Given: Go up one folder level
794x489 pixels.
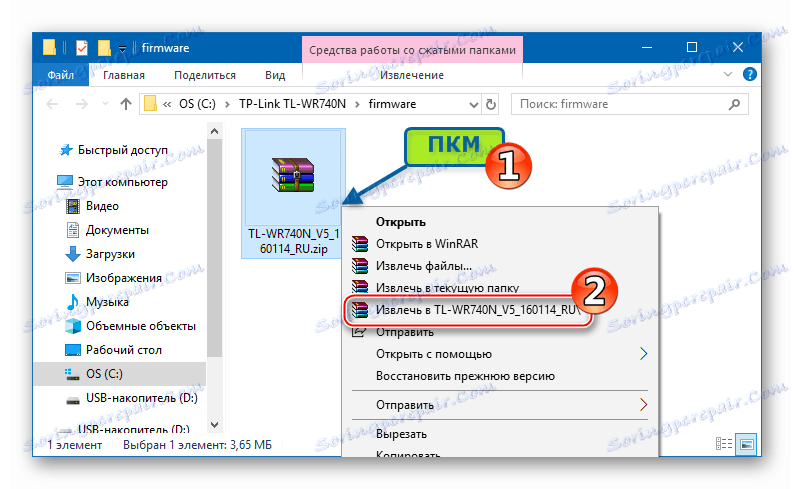Looking at the screenshot, I should tap(126, 104).
